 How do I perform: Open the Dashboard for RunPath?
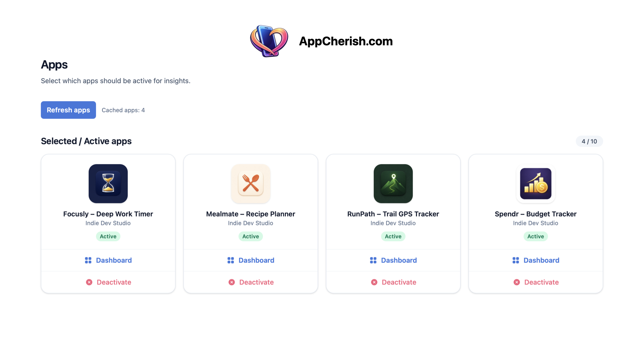(399, 260)
